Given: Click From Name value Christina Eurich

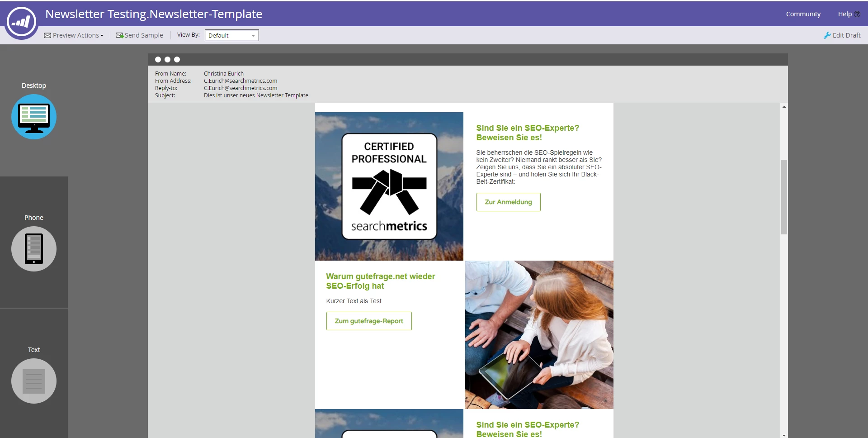Looking at the screenshot, I should click(x=224, y=74).
